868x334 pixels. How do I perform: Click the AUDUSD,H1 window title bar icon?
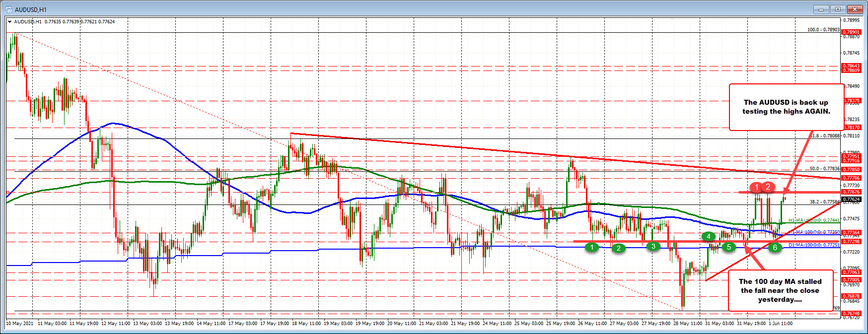pyautogui.click(x=8, y=9)
